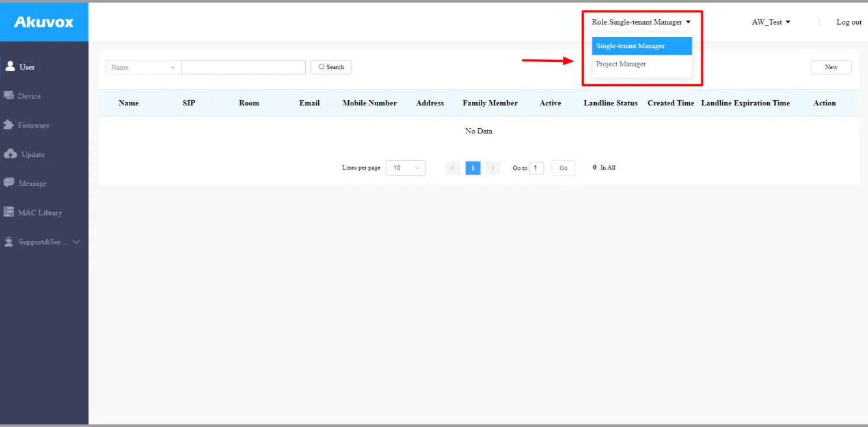Open the User section in sidebar
The width and height of the screenshot is (868, 427).
pos(26,66)
